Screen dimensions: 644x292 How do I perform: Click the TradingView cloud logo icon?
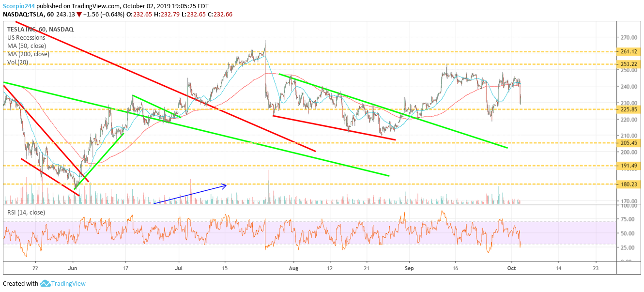46,283
